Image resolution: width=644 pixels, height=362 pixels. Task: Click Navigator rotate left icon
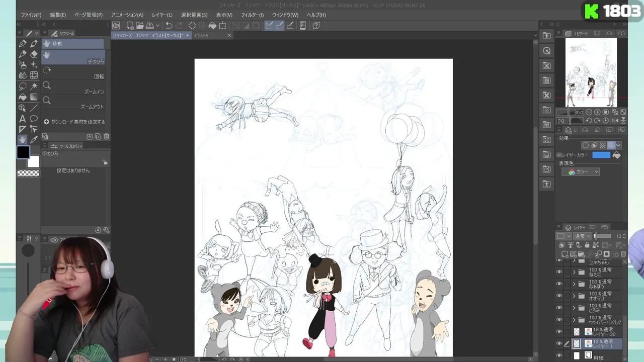pos(589,121)
